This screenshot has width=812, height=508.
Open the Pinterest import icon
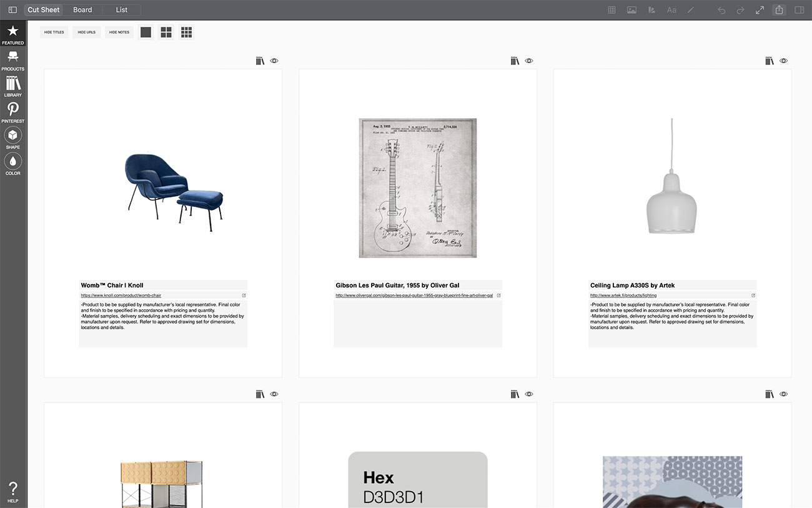(12, 112)
